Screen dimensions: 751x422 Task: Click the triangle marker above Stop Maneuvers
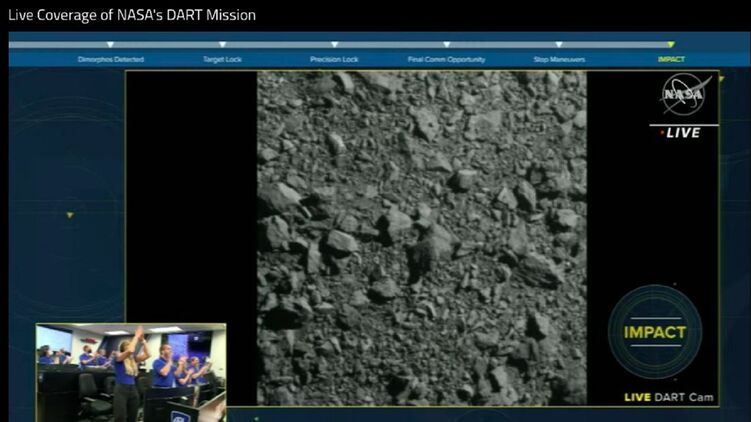tap(559, 45)
